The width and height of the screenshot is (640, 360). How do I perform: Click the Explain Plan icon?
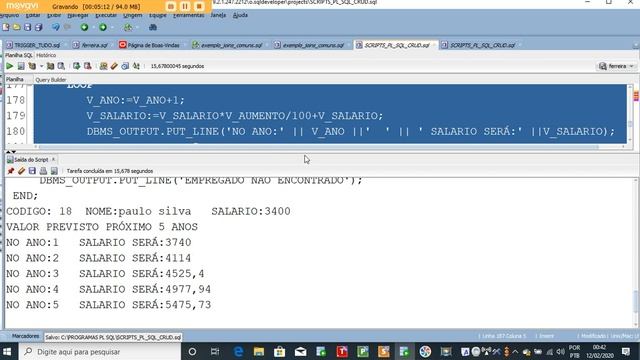point(32,66)
